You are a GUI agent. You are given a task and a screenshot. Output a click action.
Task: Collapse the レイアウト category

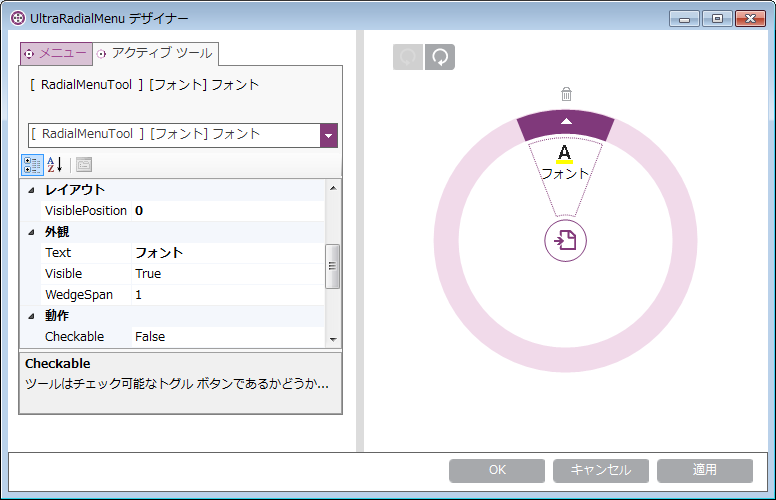point(31,190)
